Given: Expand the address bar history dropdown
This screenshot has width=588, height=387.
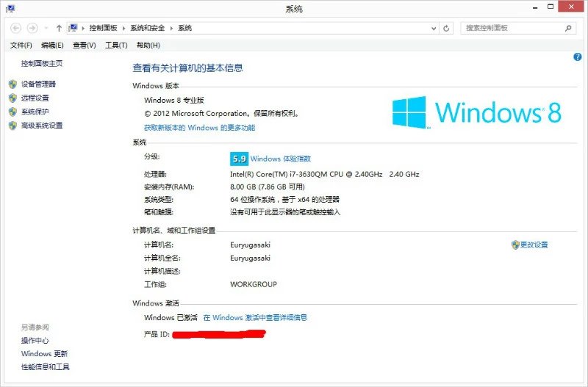Looking at the screenshot, I should tap(433, 28).
